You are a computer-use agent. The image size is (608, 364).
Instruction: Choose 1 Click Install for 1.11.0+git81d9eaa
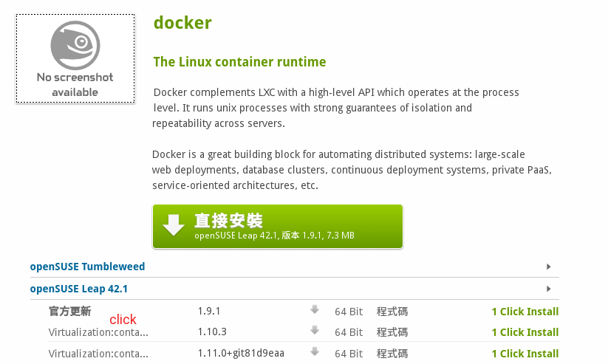pyautogui.click(x=525, y=354)
